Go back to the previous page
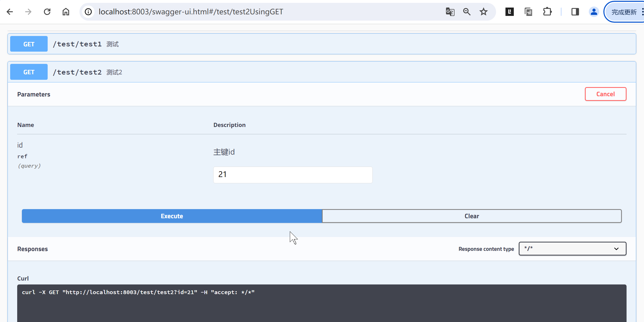This screenshot has width=644, height=322. 10,12
